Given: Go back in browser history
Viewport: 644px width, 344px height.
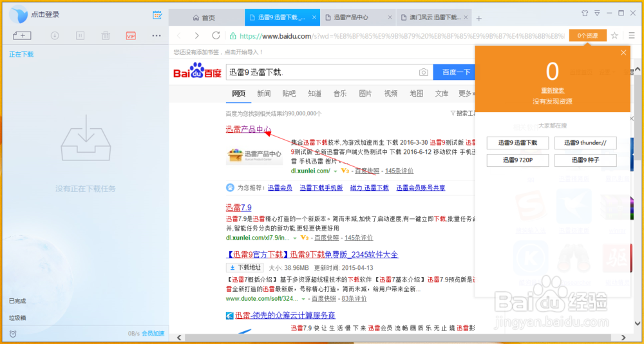Looking at the screenshot, I should (178, 36).
